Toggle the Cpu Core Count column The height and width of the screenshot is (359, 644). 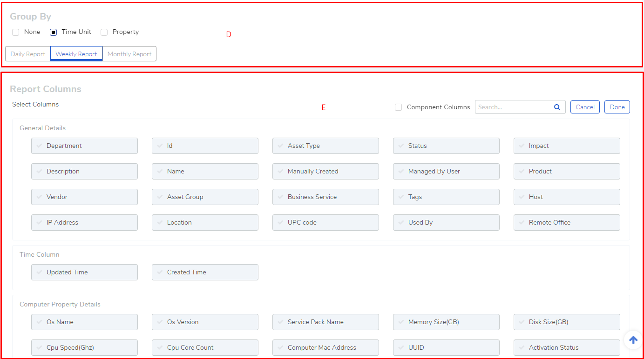(x=205, y=347)
